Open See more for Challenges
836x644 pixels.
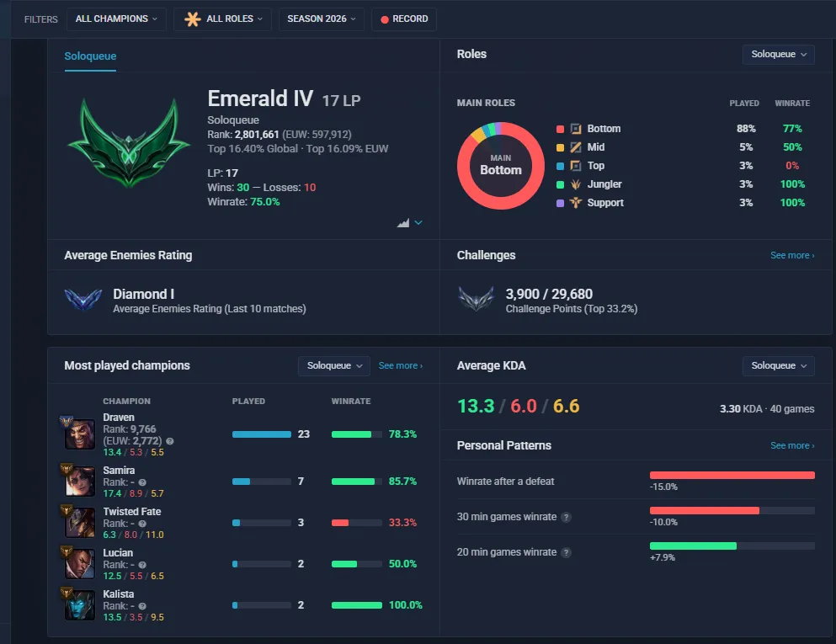792,255
